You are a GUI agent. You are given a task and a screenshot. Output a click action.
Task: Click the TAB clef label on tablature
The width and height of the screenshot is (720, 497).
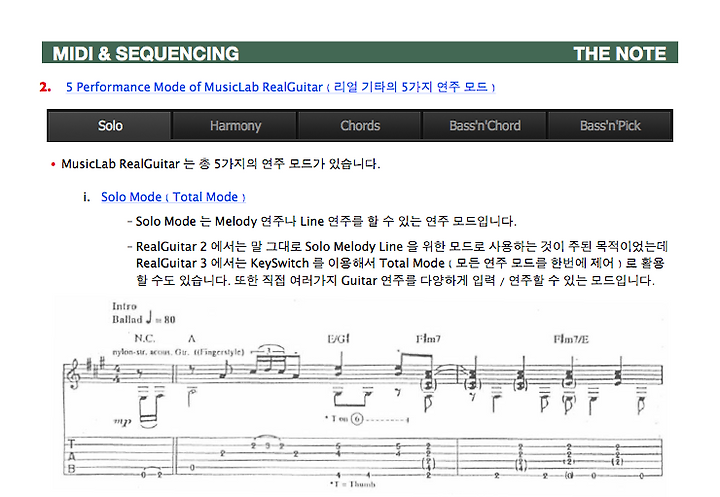pyautogui.click(x=71, y=456)
